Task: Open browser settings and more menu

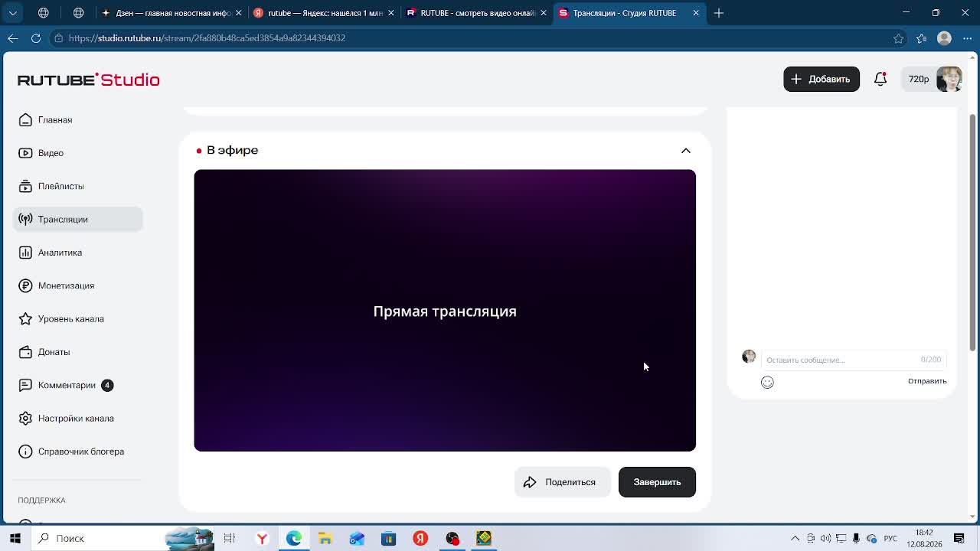Action: click(967, 38)
